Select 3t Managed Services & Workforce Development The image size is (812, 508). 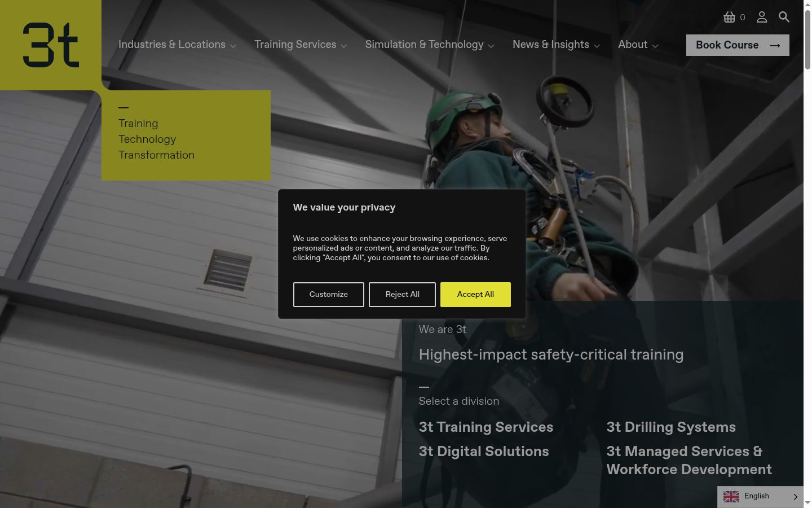(x=689, y=461)
